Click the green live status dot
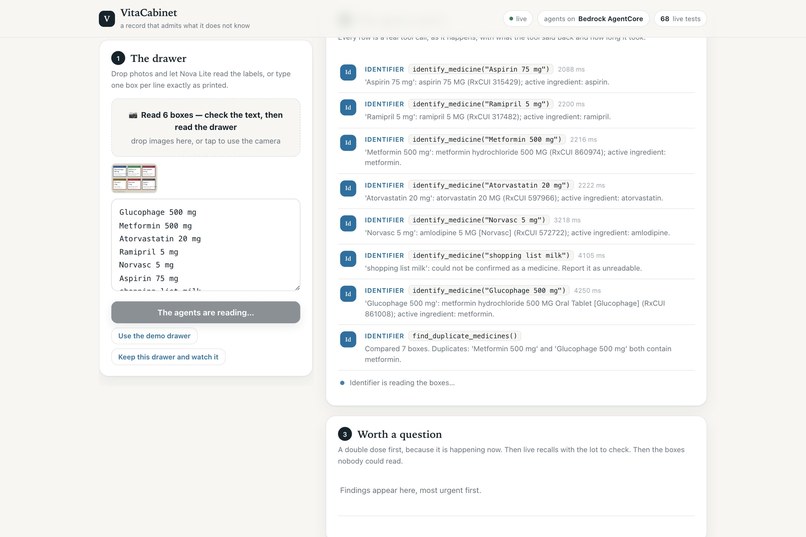The width and height of the screenshot is (806, 537). [x=511, y=18]
